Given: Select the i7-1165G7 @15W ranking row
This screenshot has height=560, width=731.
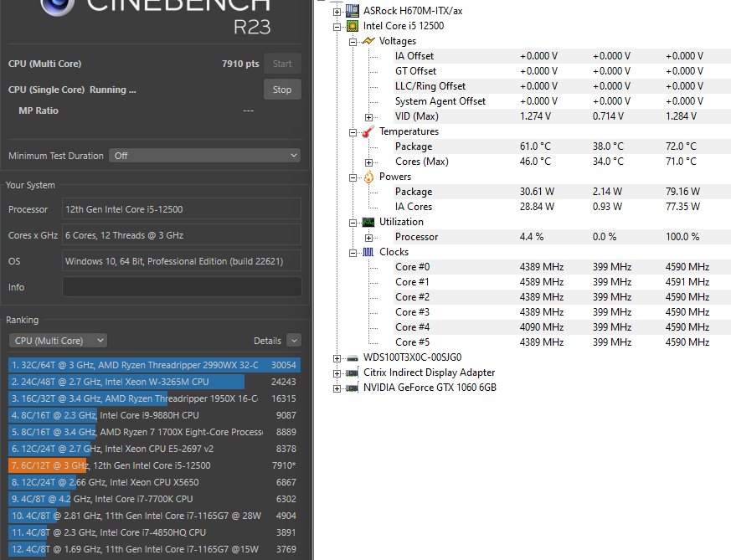Looking at the screenshot, I should [x=154, y=549].
